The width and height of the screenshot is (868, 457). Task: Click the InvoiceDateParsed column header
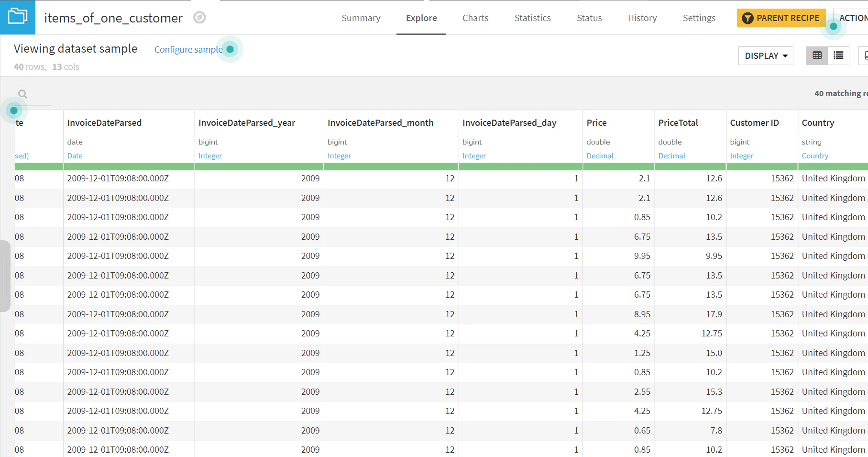tap(104, 123)
